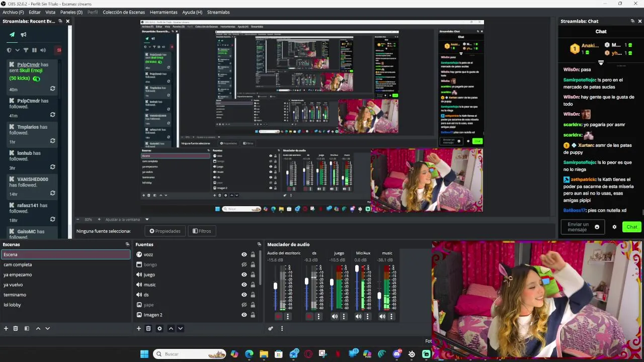Replay the Tmplarios follow alert

(x=52, y=141)
